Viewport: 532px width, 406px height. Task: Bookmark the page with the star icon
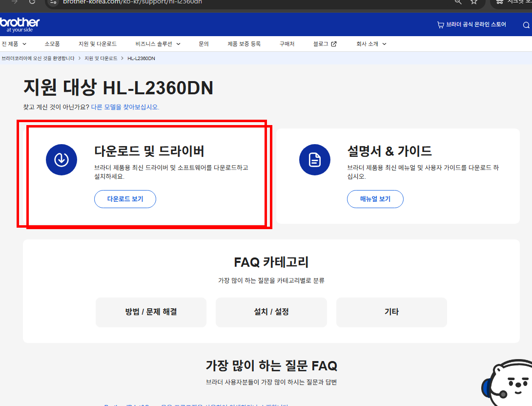(474, 1)
